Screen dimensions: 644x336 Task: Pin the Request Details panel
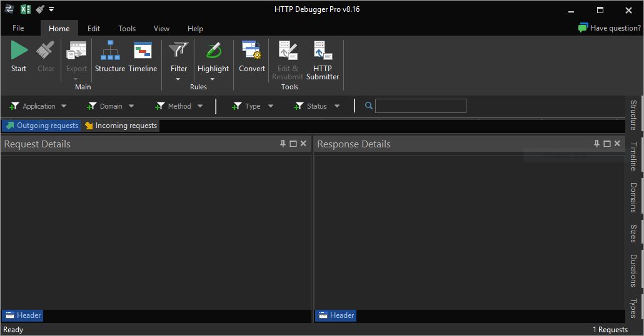click(283, 144)
